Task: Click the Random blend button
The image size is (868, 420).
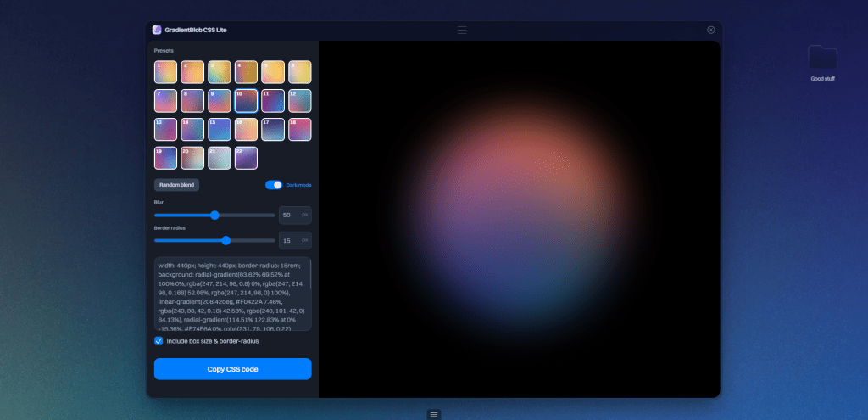Action: pos(176,185)
